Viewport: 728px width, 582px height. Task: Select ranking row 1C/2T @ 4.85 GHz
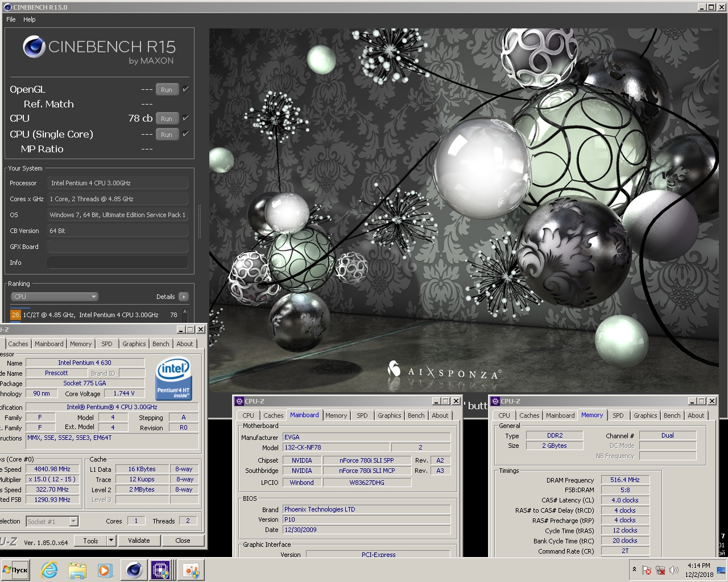pyautogui.click(x=96, y=314)
